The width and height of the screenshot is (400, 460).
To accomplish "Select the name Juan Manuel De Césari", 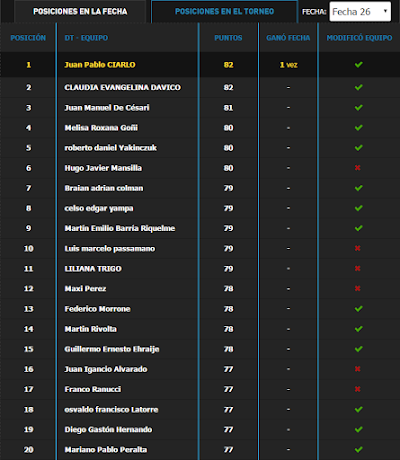I will point(107,108).
